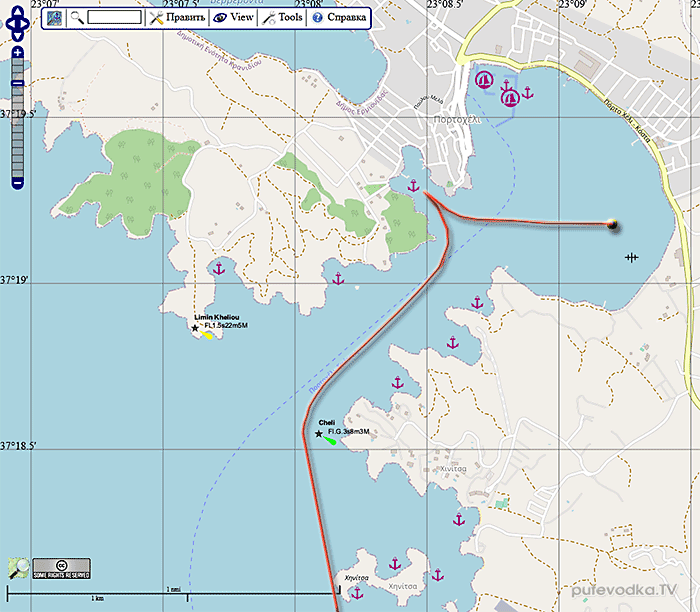
Task: Pan the map down with the bottom arrow
Action: (17, 36)
